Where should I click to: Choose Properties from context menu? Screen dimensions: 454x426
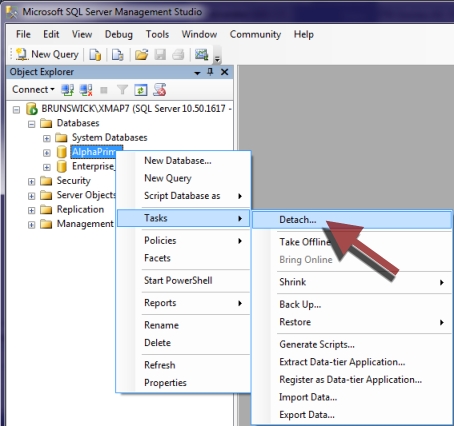[x=183, y=383]
